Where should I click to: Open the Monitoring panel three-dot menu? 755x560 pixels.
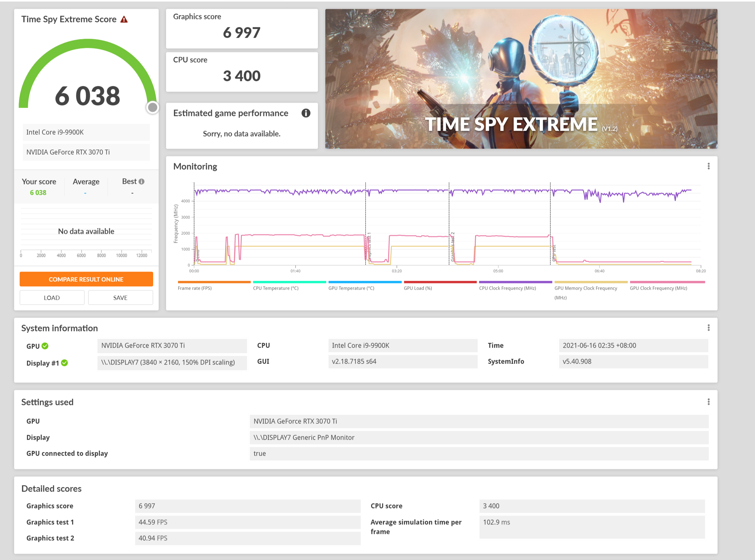click(708, 166)
